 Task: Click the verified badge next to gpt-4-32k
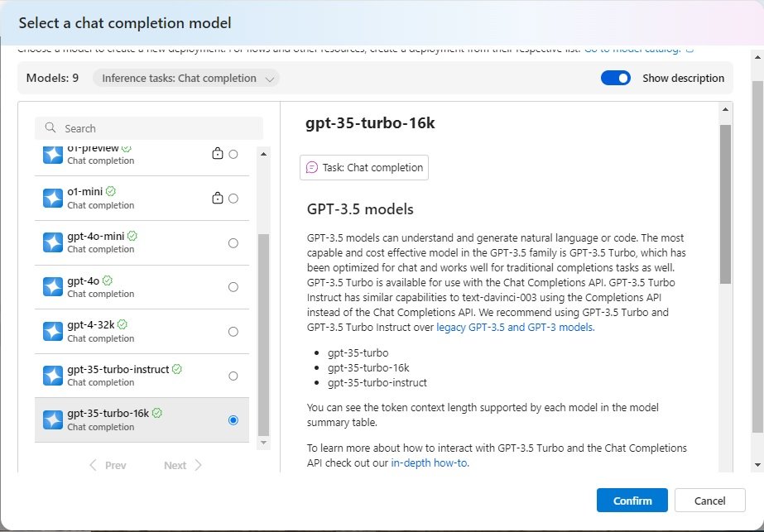coord(123,324)
